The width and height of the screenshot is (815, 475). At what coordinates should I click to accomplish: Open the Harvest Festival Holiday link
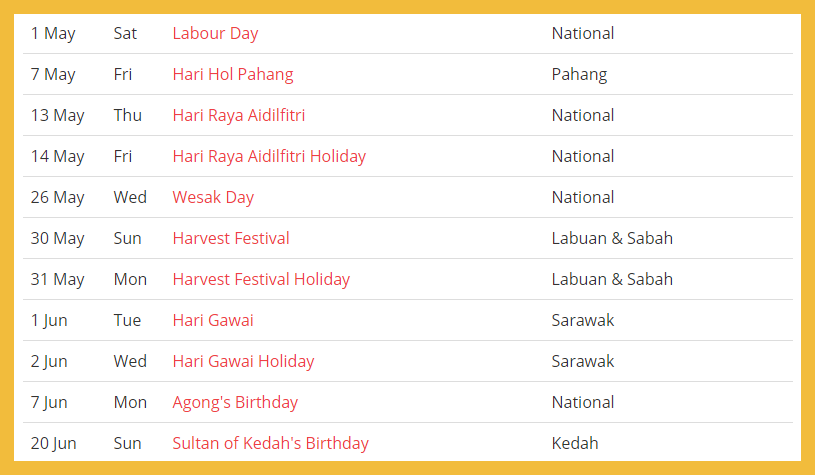(x=261, y=279)
